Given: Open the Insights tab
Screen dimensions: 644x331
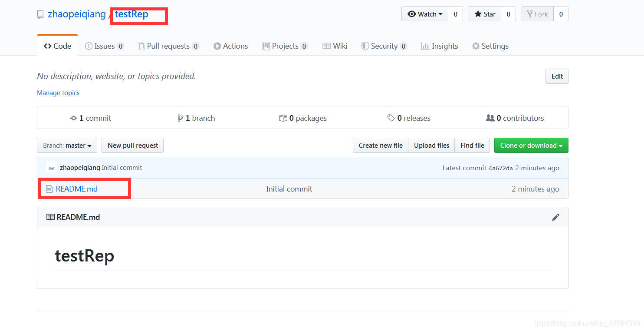Looking at the screenshot, I should [440, 46].
